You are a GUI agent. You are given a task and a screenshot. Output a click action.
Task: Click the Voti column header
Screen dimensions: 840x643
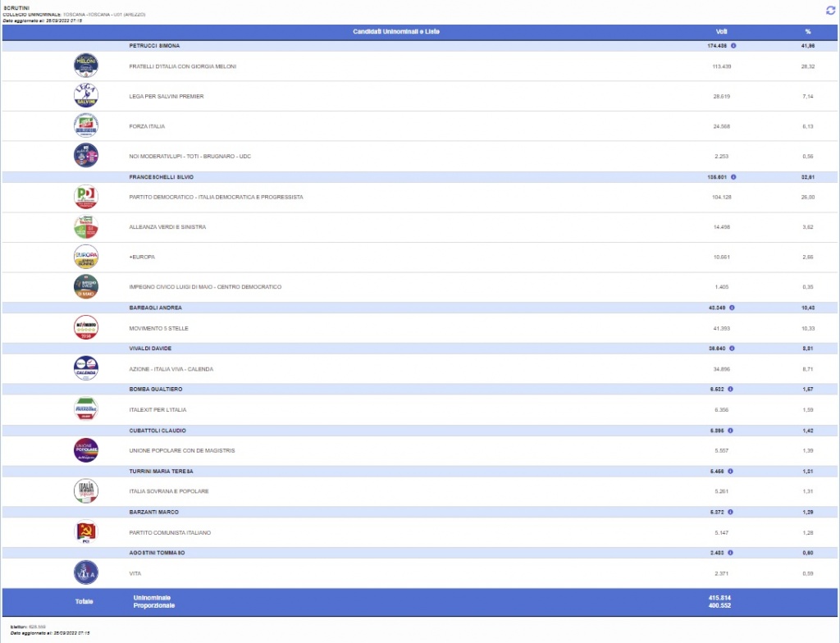pyautogui.click(x=721, y=31)
